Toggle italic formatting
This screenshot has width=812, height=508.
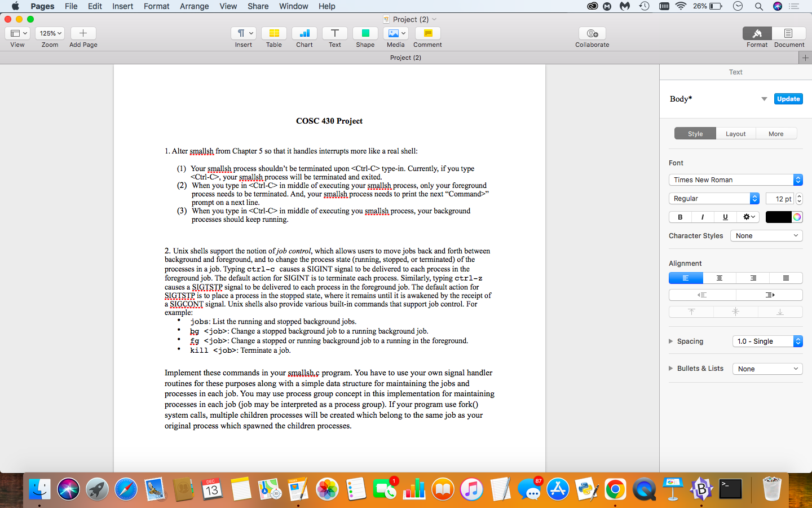pos(703,217)
